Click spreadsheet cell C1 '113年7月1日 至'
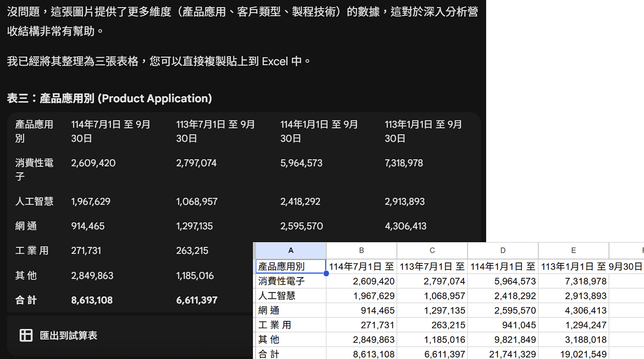Image resolution: width=644 pixels, height=359 pixels. [432, 266]
